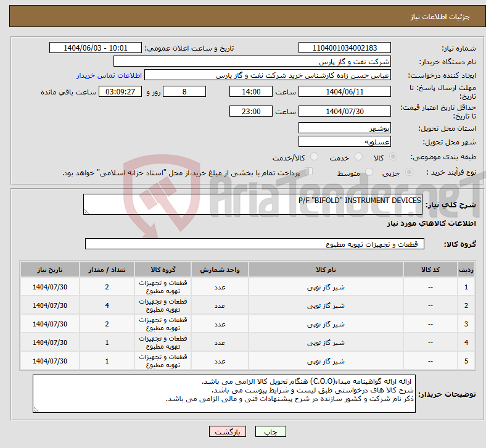Click the goods group cell in row 5
The width and height of the screenshot is (486, 448).
coord(163,361)
